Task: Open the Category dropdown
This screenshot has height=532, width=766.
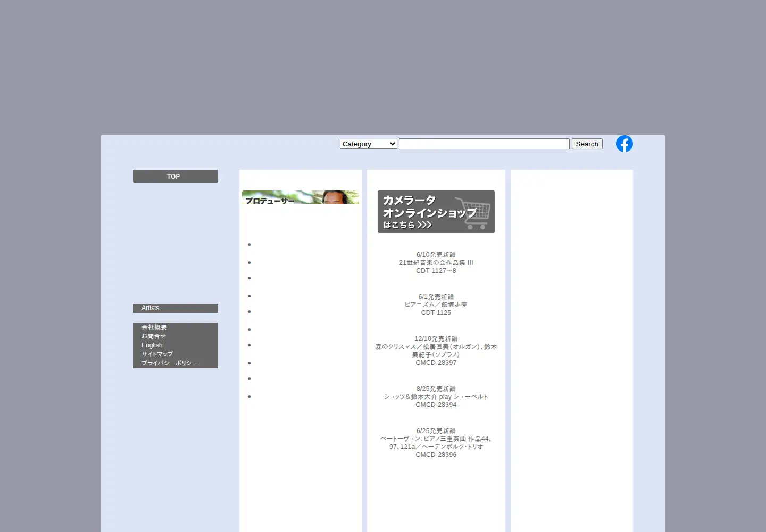Action: click(369, 144)
